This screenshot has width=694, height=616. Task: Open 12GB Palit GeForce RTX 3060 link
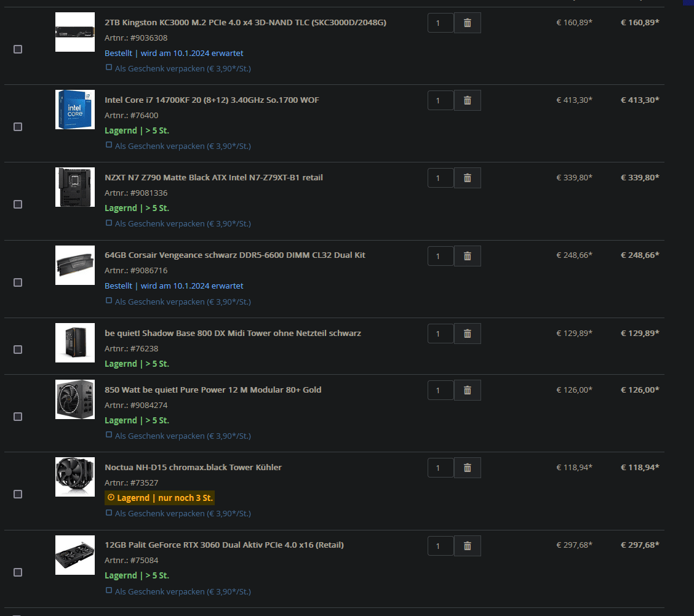click(x=224, y=545)
